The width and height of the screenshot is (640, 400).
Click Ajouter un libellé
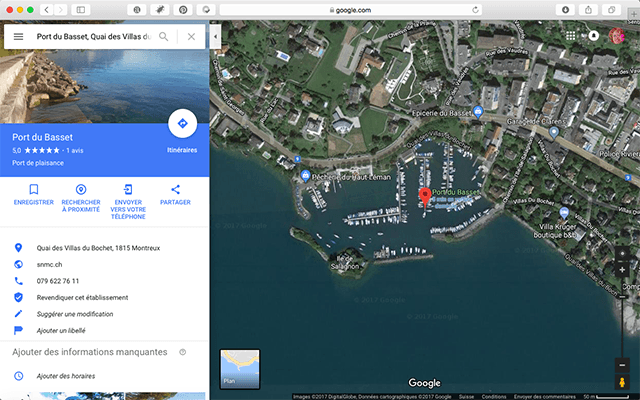tap(61, 330)
